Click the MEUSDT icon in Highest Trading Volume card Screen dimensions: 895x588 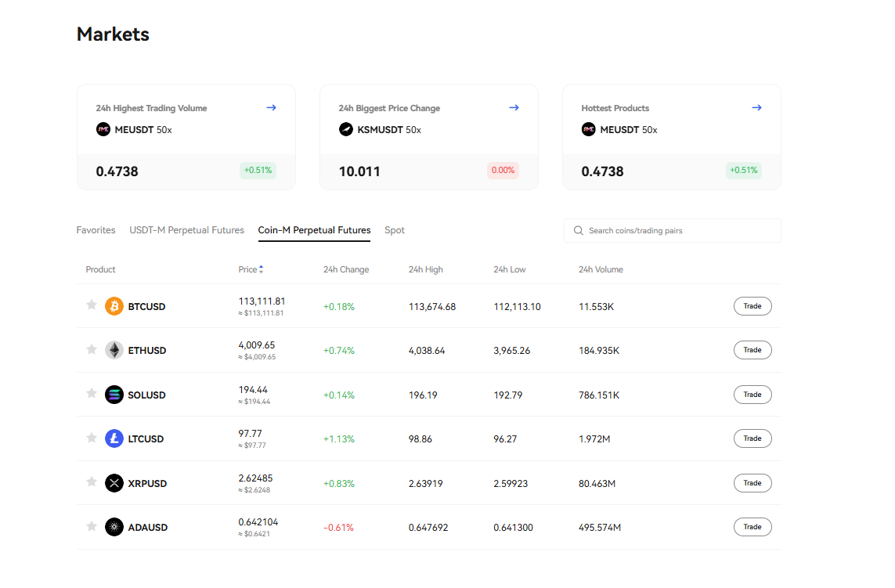tap(103, 129)
